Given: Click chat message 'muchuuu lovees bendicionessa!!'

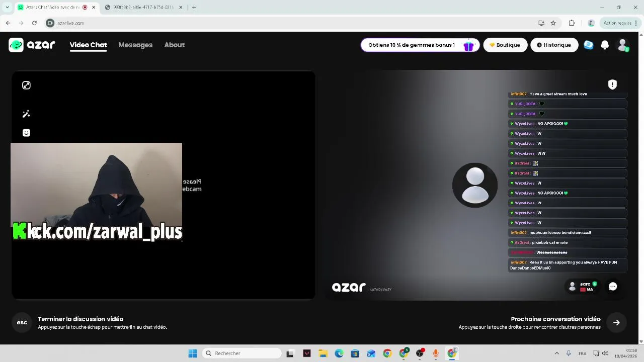Looking at the screenshot, I should click(x=560, y=233).
